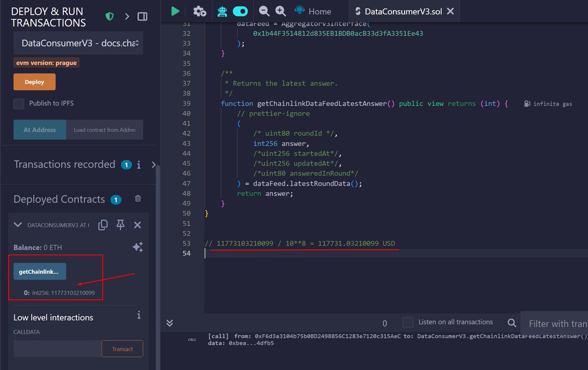Image resolution: width=588 pixels, height=370 pixels.
Task: Click the USD conversion comment on line 53
Action: 300,244
